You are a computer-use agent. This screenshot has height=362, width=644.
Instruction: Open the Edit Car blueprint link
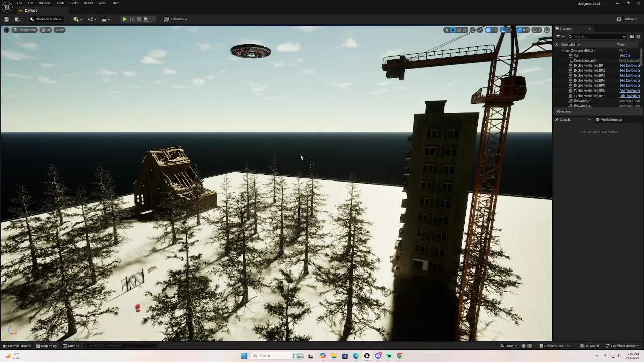[625, 55]
